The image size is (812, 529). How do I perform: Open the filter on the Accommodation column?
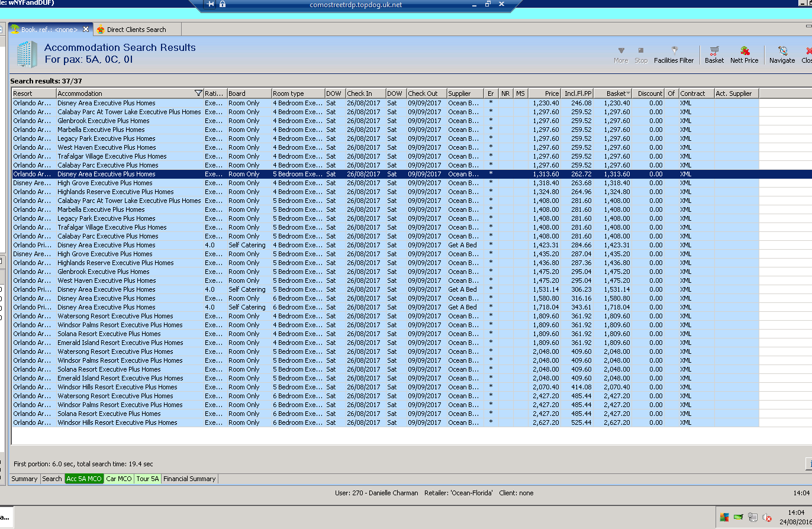coord(198,93)
